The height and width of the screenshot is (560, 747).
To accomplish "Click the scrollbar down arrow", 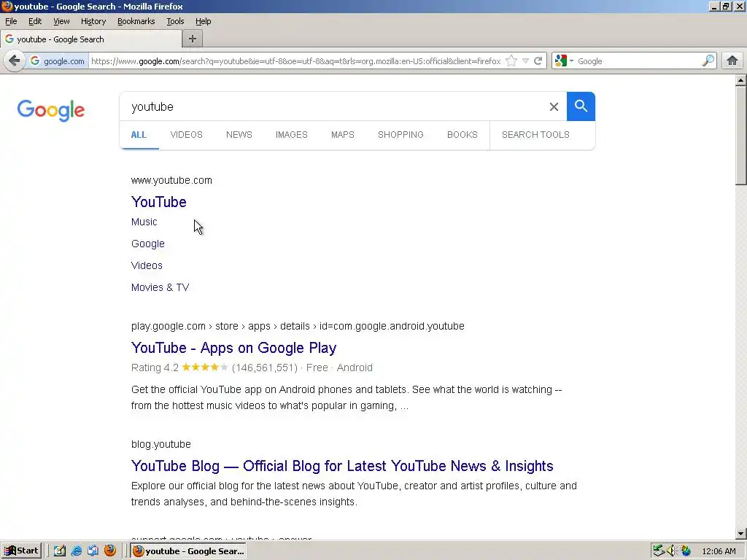I will (741, 534).
